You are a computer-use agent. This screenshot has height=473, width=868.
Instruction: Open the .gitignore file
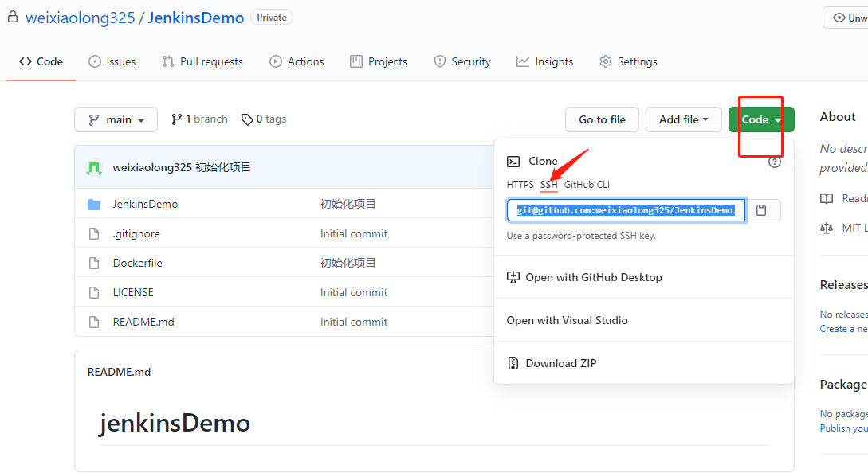(x=136, y=233)
